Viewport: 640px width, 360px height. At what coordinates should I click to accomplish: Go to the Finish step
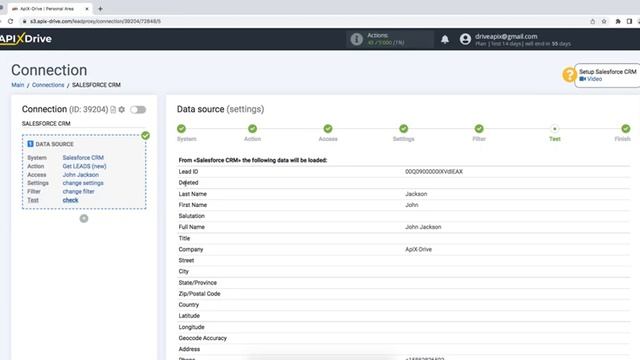tap(626, 129)
